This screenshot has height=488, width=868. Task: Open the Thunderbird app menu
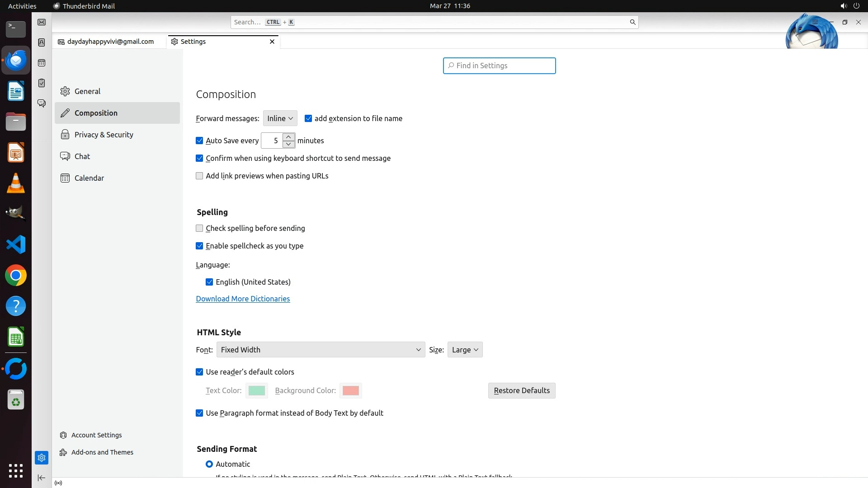(815, 22)
